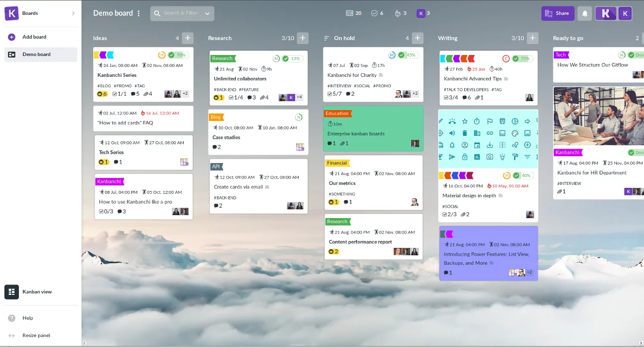Click the team photo cover on Kanbanchi for HR card
Image resolution: width=644 pixels, height=347 pixels.
click(598, 116)
